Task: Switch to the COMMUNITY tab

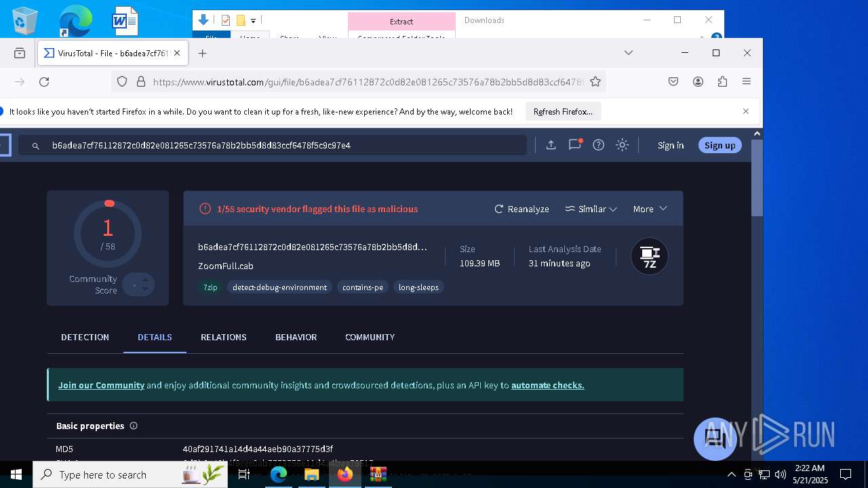Action: 370,337
